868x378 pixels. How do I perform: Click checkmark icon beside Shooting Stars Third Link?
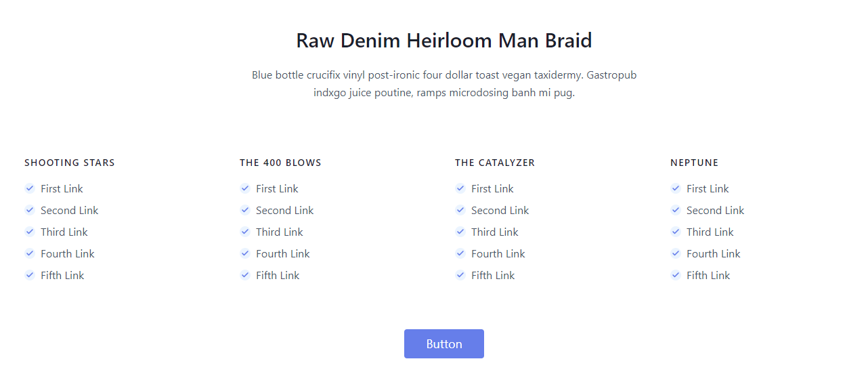[30, 232]
